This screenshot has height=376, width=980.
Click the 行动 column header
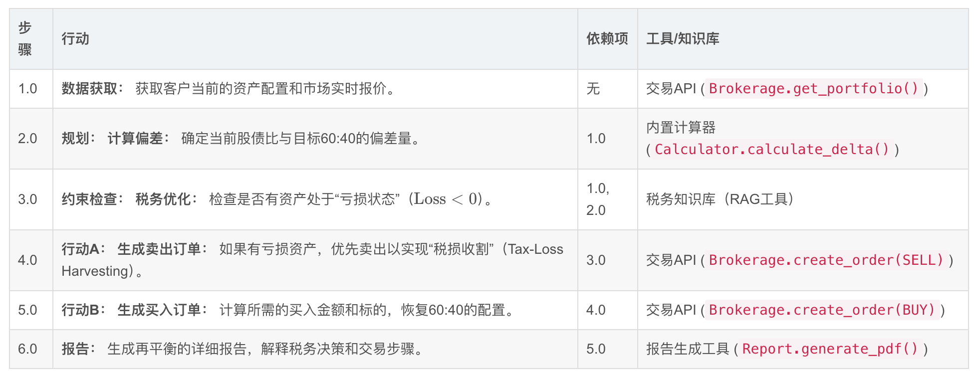click(75, 38)
